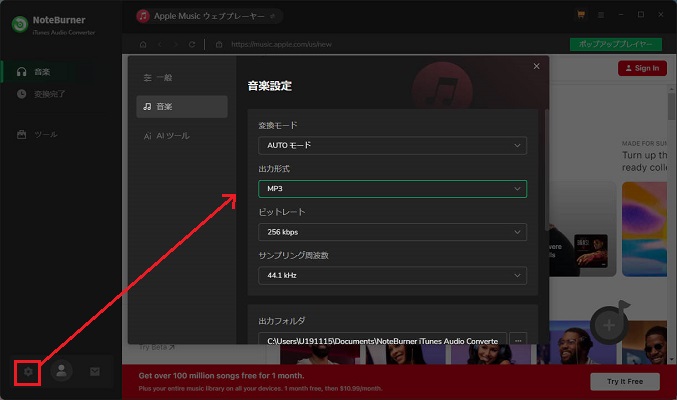Open settings via the gear icon

pos(28,371)
